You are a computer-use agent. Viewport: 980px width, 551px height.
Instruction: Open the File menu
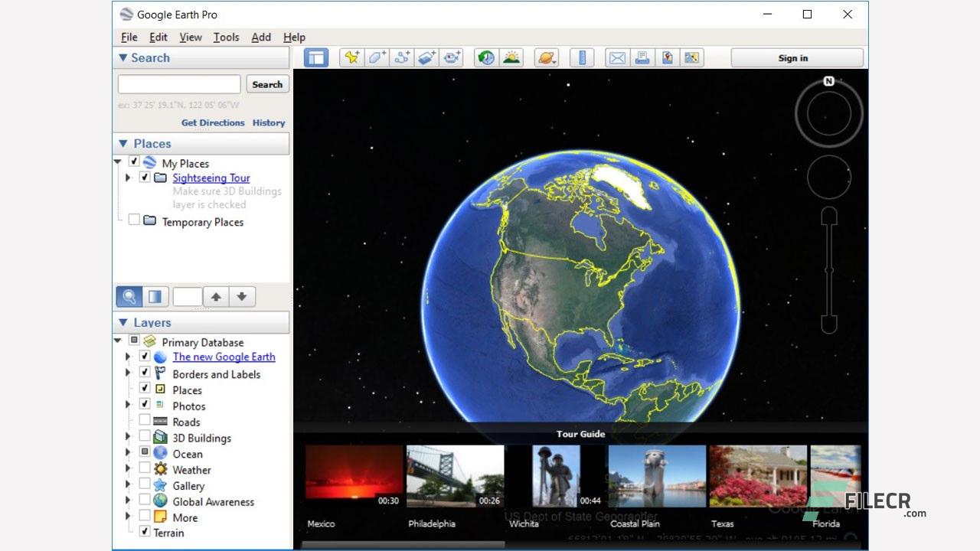point(129,37)
